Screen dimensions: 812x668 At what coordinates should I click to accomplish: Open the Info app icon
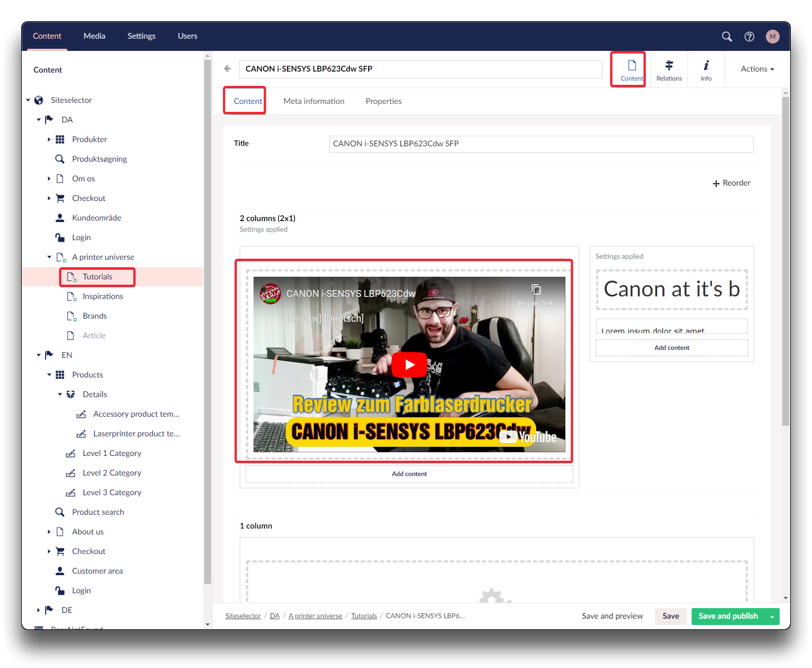tap(706, 69)
